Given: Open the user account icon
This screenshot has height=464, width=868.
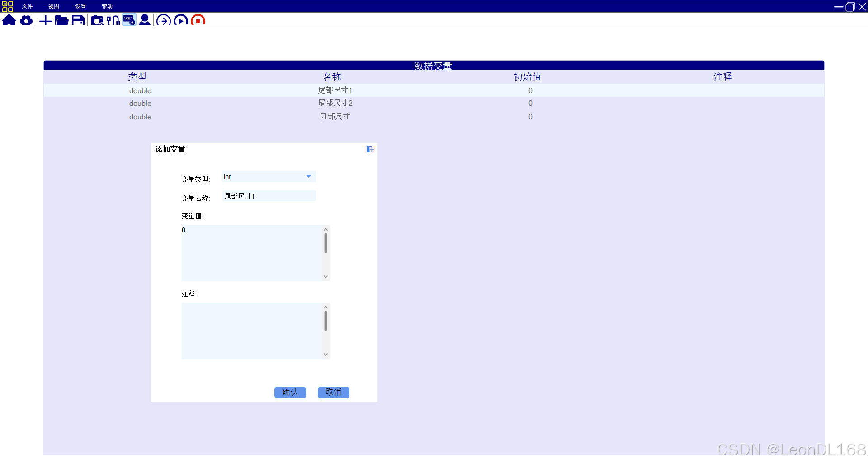Looking at the screenshot, I should tap(145, 20).
